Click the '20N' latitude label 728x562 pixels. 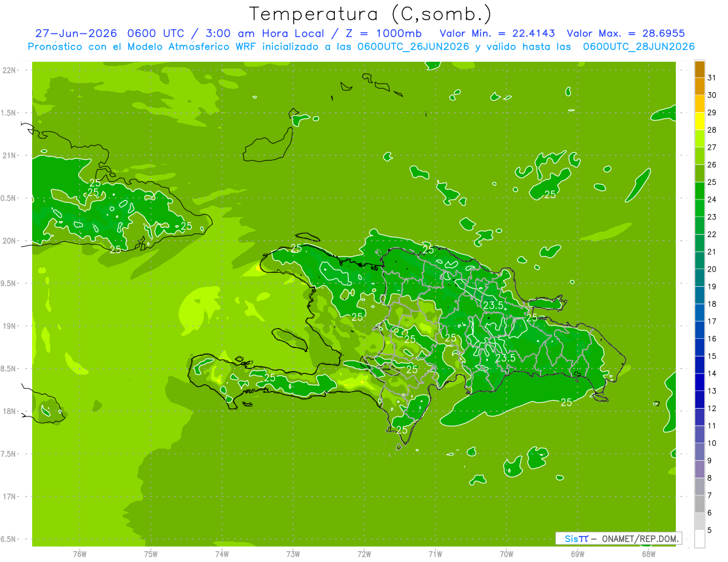pyautogui.click(x=10, y=241)
